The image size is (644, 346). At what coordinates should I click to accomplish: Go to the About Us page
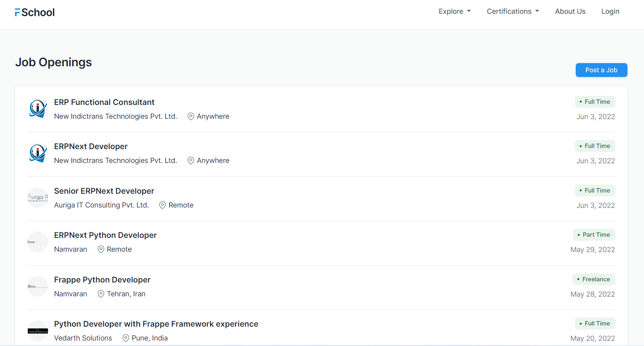(570, 11)
